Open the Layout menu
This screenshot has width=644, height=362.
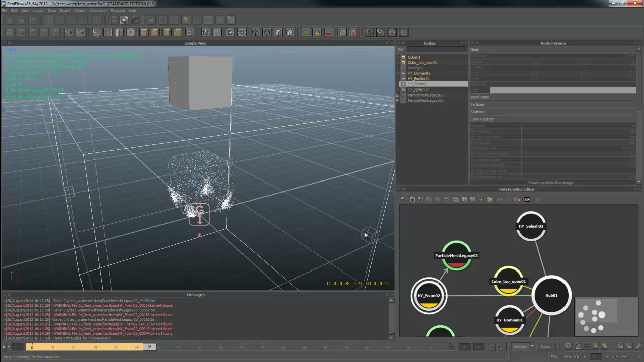(x=38, y=10)
